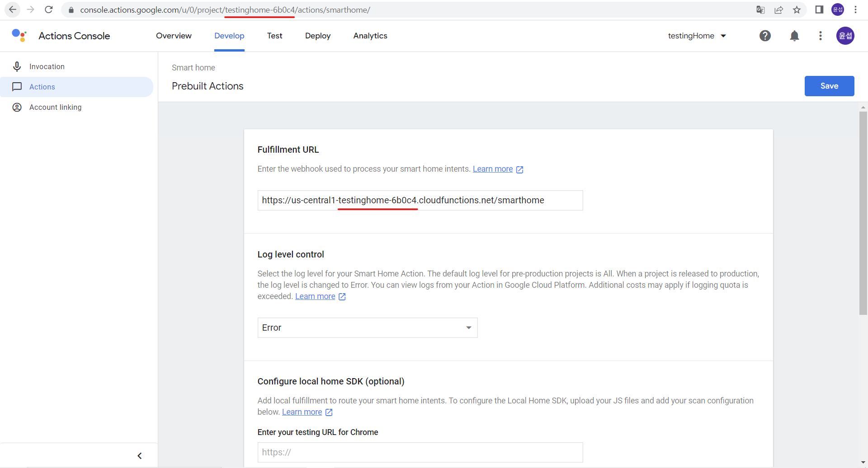Open the help question mark icon
Image resolution: width=868 pixels, height=468 pixels.
click(x=765, y=36)
